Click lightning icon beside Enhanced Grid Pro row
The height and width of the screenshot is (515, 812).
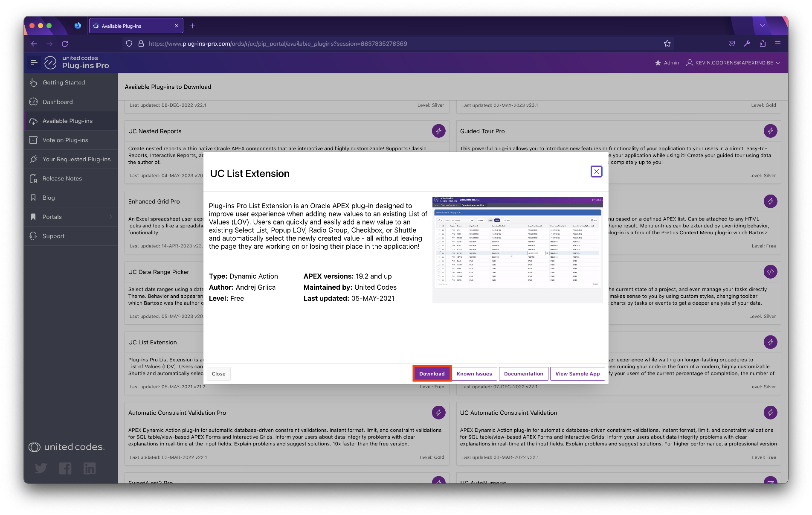click(x=770, y=201)
